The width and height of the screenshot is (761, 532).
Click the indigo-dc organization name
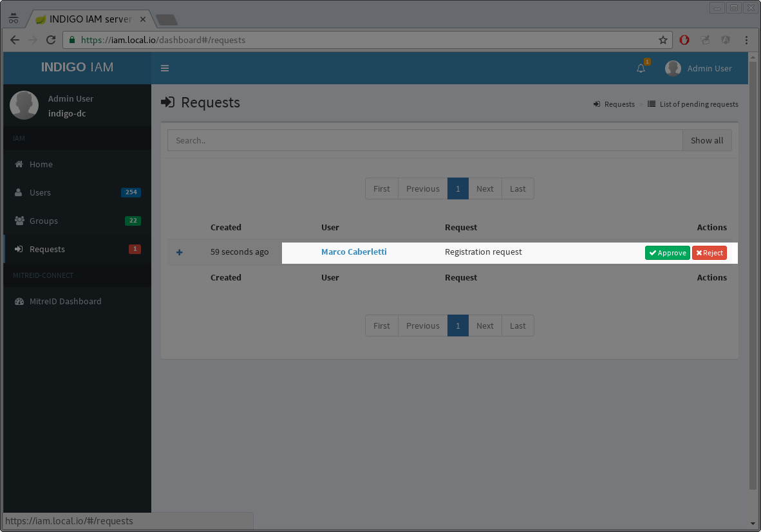tap(67, 113)
